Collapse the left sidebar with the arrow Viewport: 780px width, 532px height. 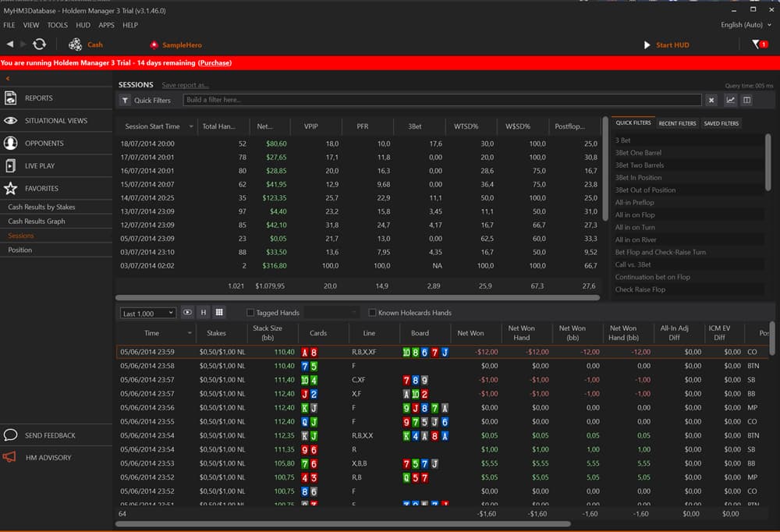point(8,79)
